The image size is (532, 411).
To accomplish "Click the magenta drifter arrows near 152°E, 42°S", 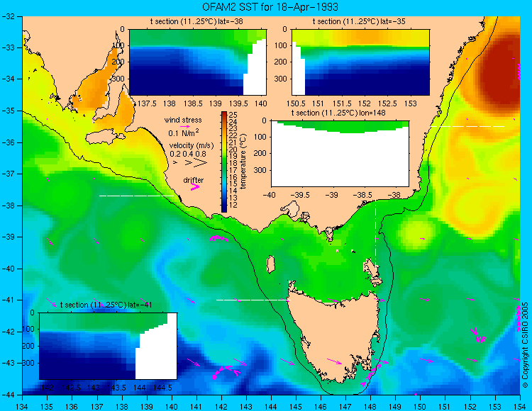I will (478, 334).
